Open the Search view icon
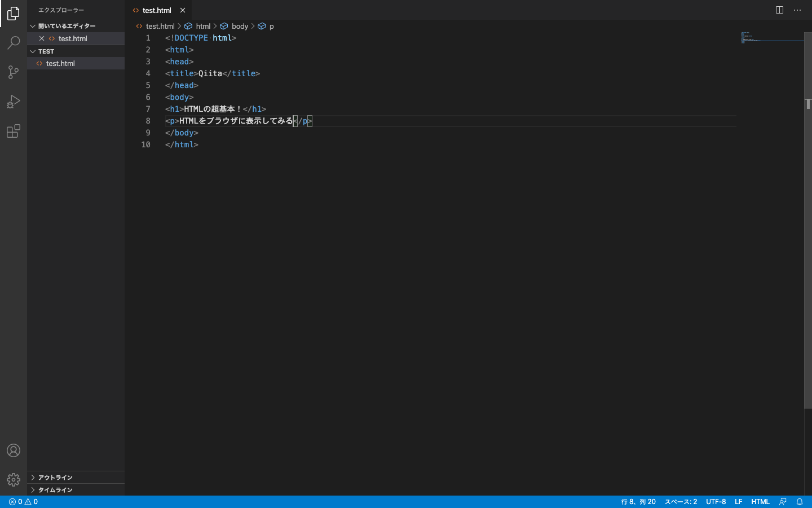812x508 pixels. pos(14,43)
